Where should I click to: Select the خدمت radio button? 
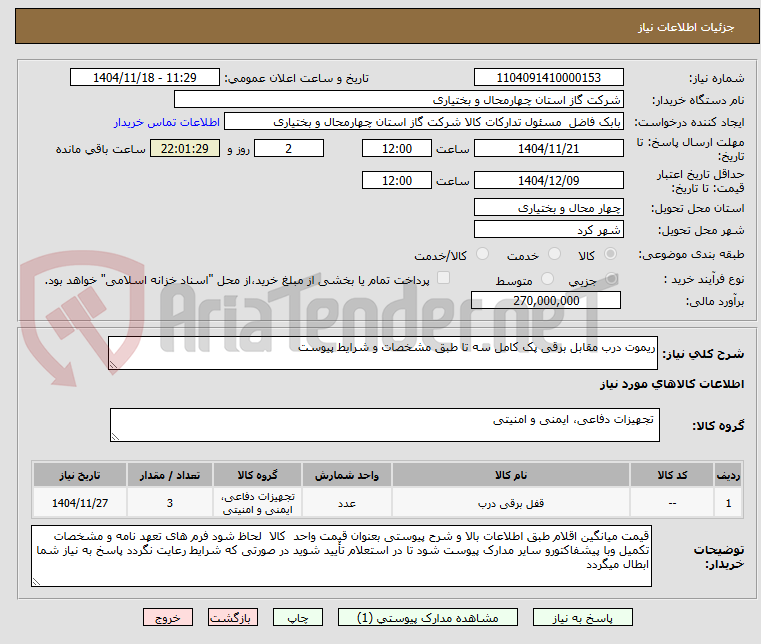click(x=554, y=254)
